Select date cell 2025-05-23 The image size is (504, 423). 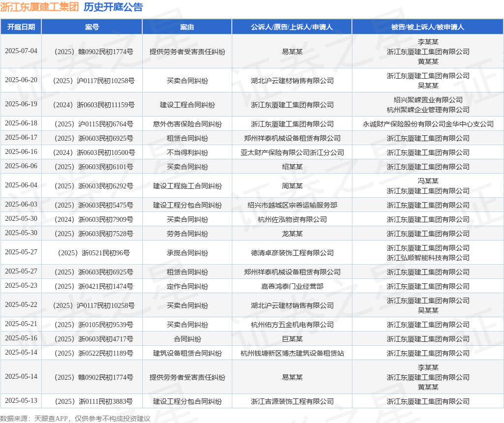click(21, 286)
